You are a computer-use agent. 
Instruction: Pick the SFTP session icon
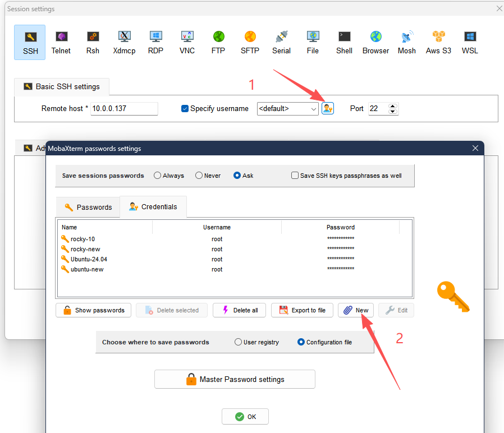click(250, 43)
